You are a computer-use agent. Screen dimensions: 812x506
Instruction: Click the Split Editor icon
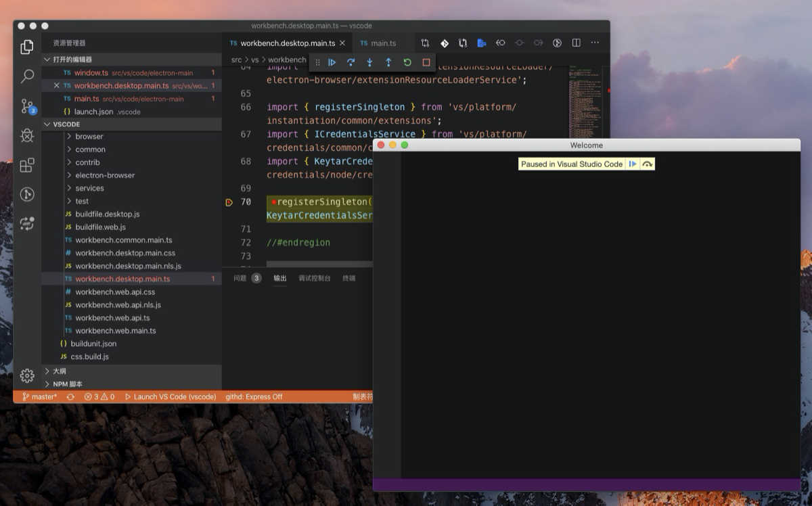[x=575, y=43]
